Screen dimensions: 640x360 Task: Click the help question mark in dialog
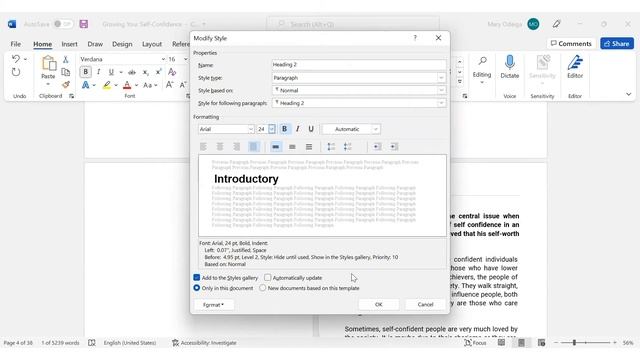click(x=415, y=38)
